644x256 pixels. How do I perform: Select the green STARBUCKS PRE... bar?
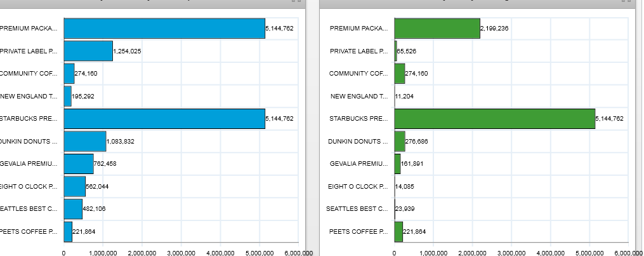click(x=495, y=119)
